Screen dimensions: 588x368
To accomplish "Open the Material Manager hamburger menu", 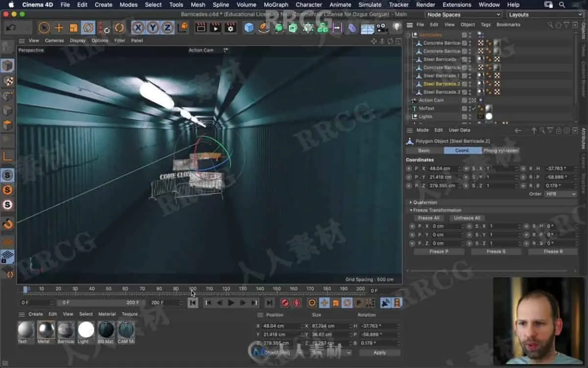I will tap(22, 314).
